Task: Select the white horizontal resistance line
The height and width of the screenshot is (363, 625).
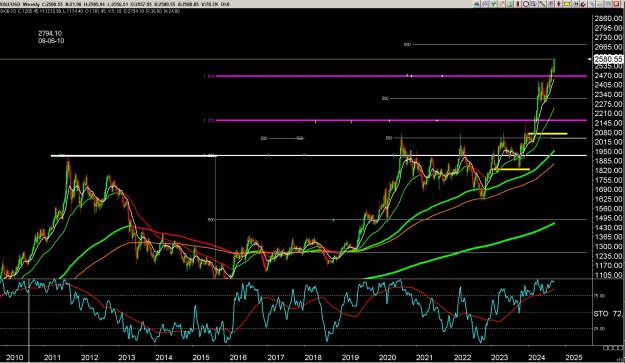Action: (x=319, y=155)
